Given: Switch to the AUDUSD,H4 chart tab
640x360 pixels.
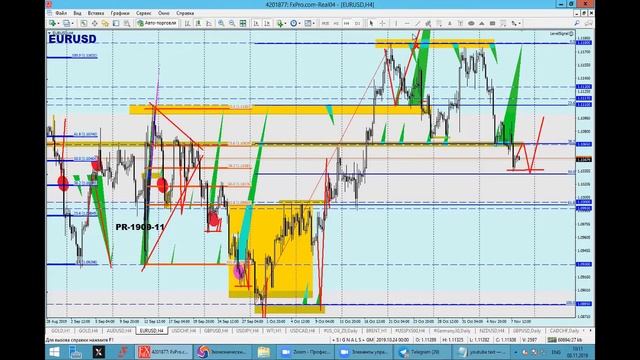Looking at the screenshot, I should coord(119,330).
